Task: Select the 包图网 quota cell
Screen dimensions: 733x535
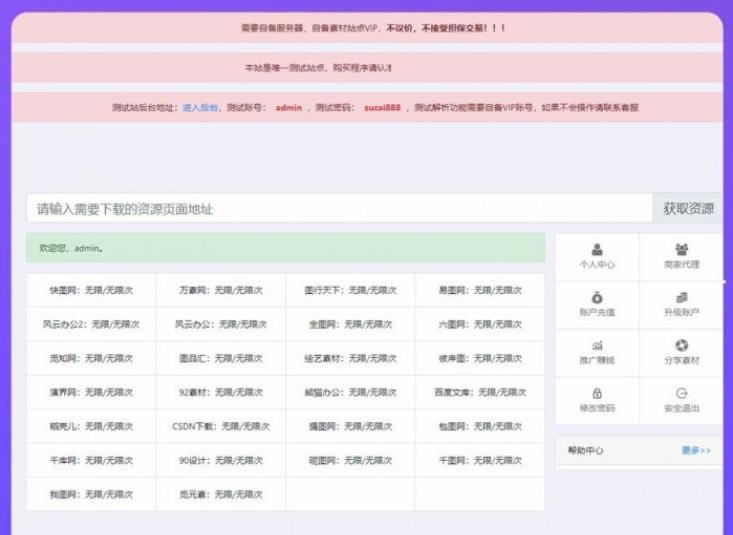Action: [480, 427]
